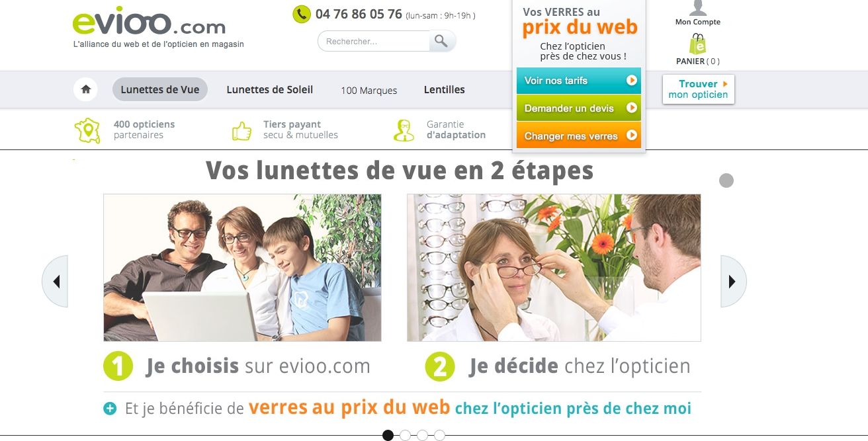868x441 pixels.
Task: Select the second carousel dot indicator
Action: (x=406, y=435)
